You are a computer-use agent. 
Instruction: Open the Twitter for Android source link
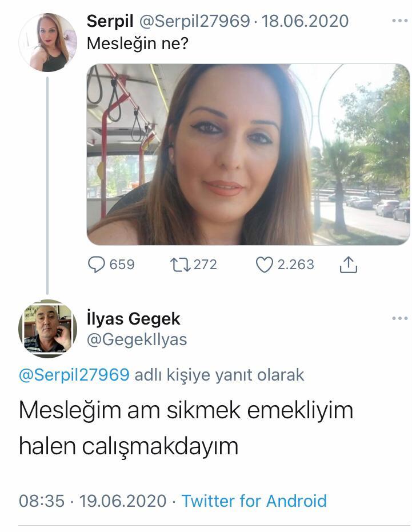click(x=254, y=501)
